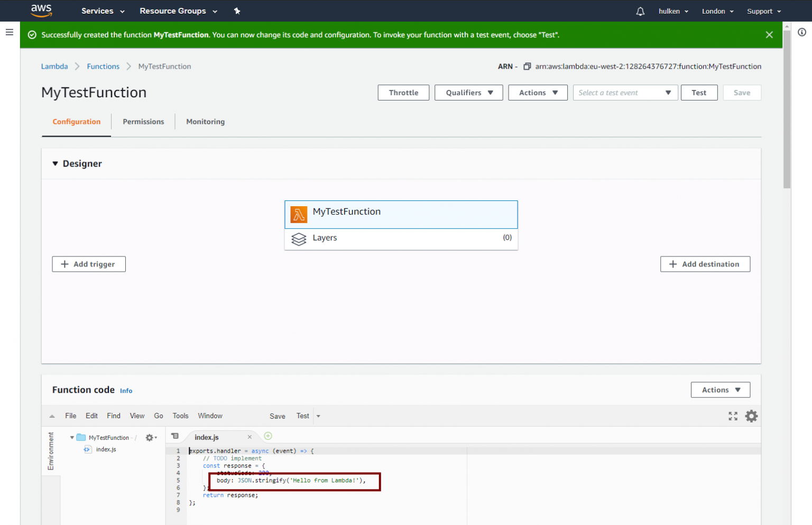Click the fullscreen icon in the code editor
812x525 pixels.
pyautogui.click(x=733, y=416)
